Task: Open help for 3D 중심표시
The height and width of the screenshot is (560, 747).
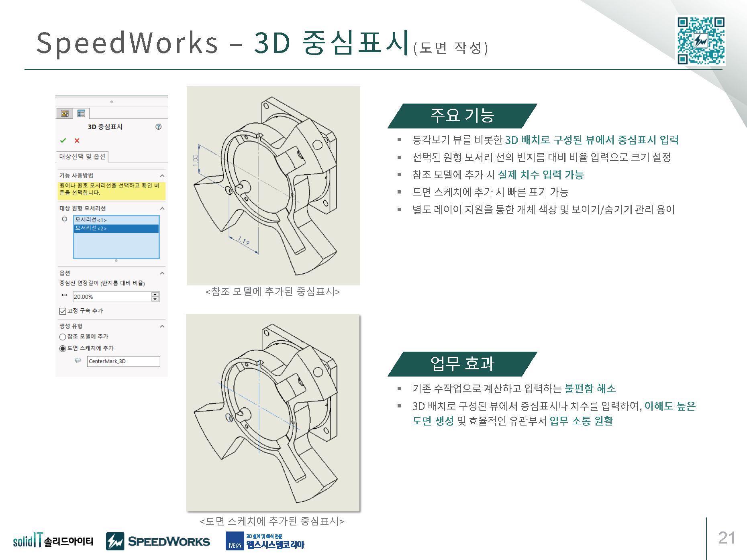Action: (x=159, y=127)
